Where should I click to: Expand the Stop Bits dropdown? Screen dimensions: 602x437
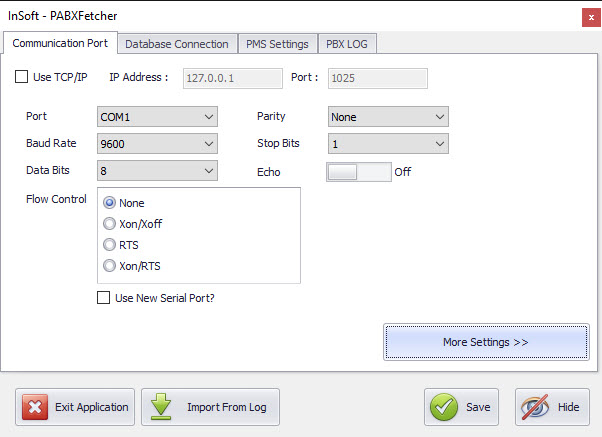(x=388, y=144)
